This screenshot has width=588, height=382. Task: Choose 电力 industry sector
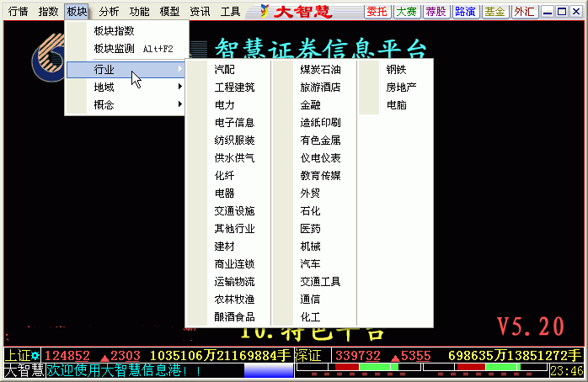click(228, 105)
